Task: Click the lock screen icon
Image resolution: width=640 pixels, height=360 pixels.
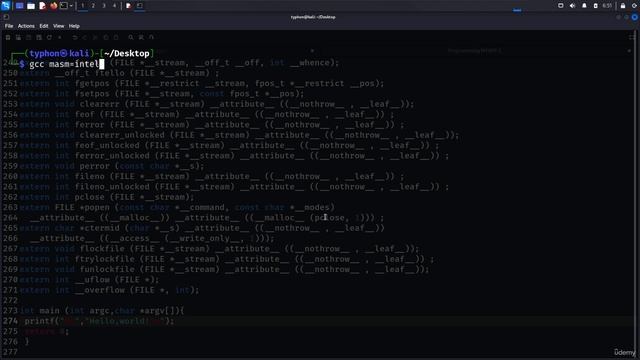Action: click(623, 6)
